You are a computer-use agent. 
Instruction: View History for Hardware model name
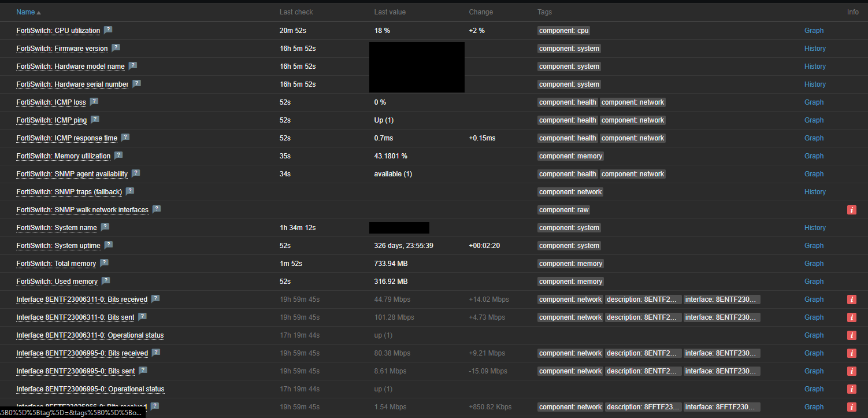pos(815,66)
